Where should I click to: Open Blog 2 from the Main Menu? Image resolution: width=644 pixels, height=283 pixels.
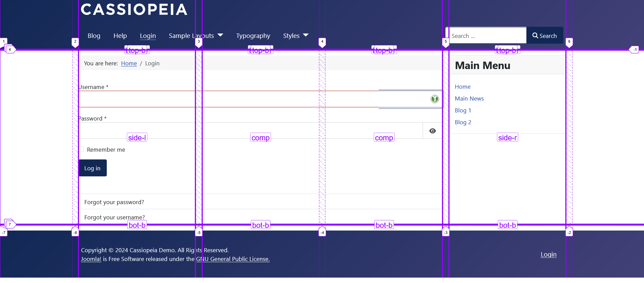(x=463, y=122)
